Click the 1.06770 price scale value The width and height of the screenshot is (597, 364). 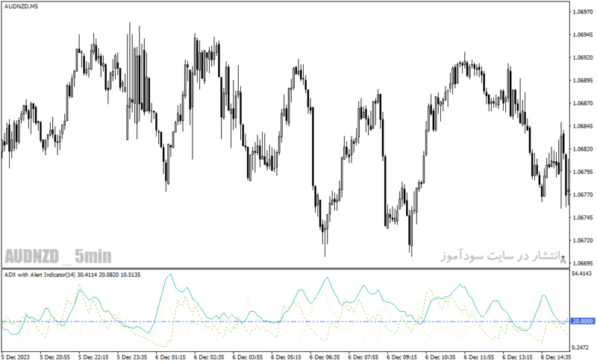click(x=583, y=195)
